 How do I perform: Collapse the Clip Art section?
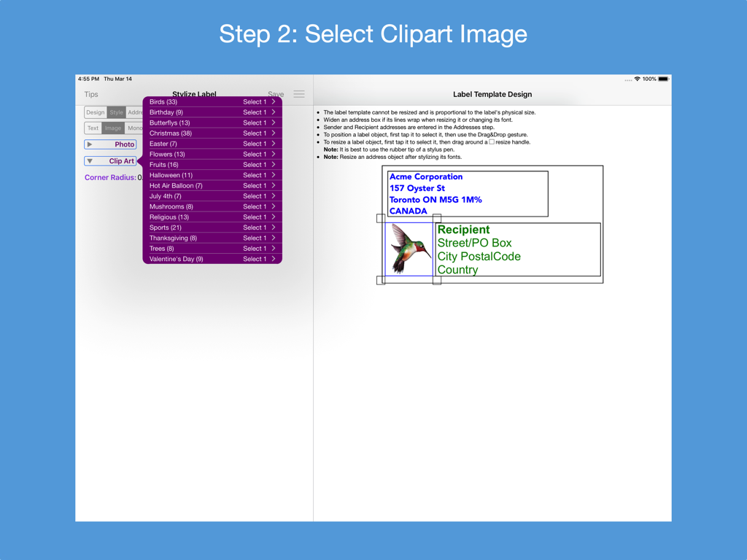click(x=109, y=160)
